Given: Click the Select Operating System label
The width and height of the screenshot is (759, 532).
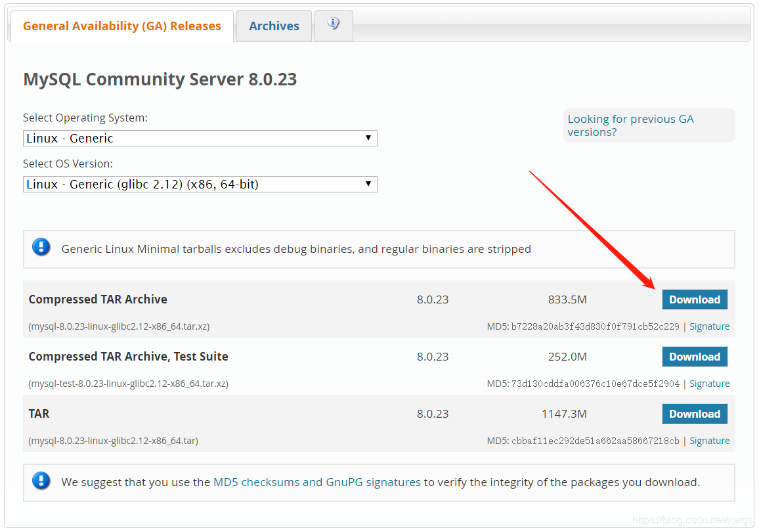Looking at the screenshot, I should [85, 118].
